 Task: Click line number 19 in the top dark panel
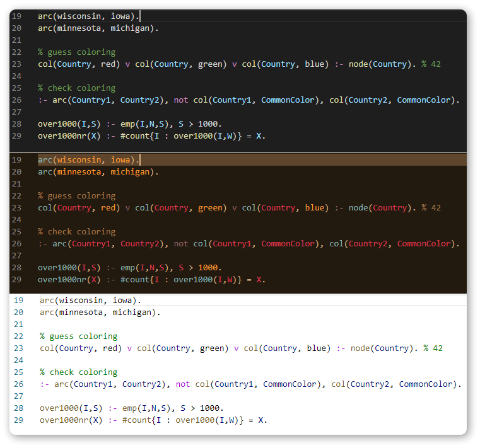16,16
